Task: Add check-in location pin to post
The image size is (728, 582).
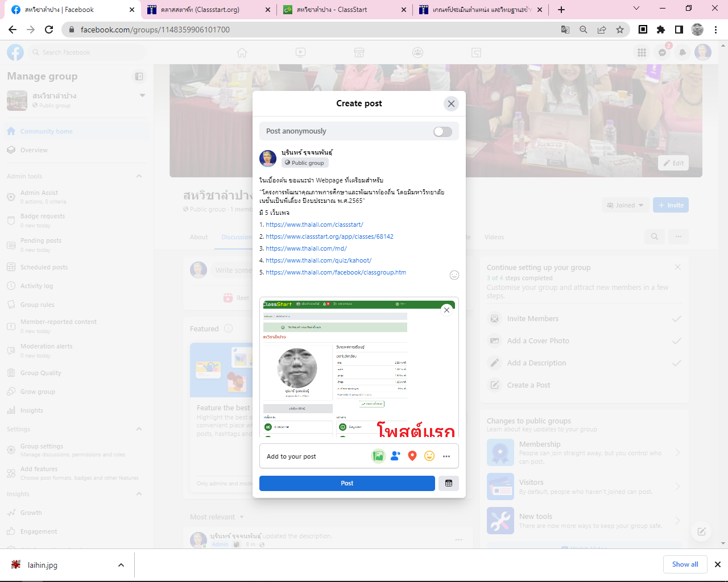Action: tap(412, 456)
